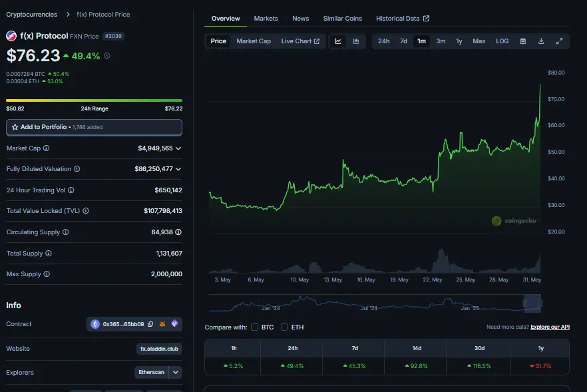Show Max Supply info icon
This screenshot has height=392, width=587.
click(47, 274)
